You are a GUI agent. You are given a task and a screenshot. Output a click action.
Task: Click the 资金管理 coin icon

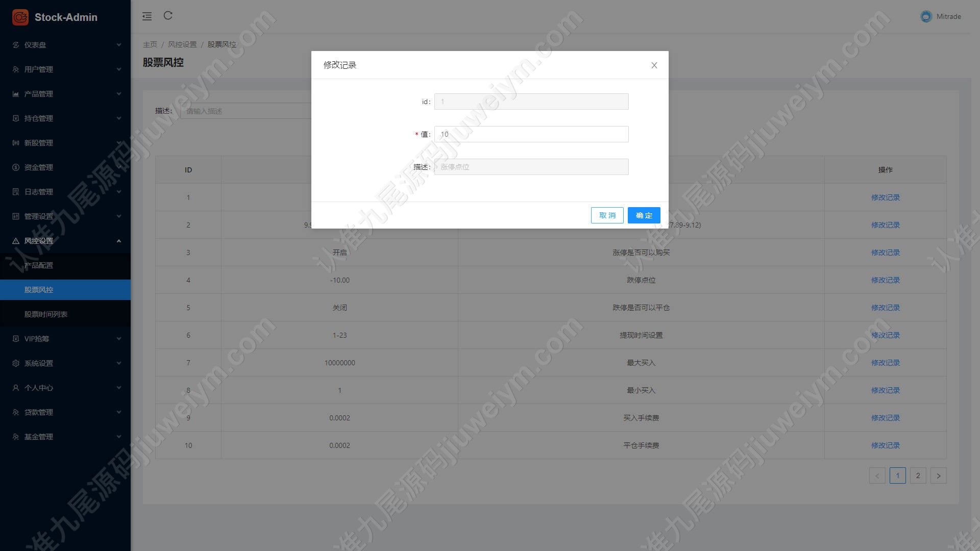click(16, 167)
